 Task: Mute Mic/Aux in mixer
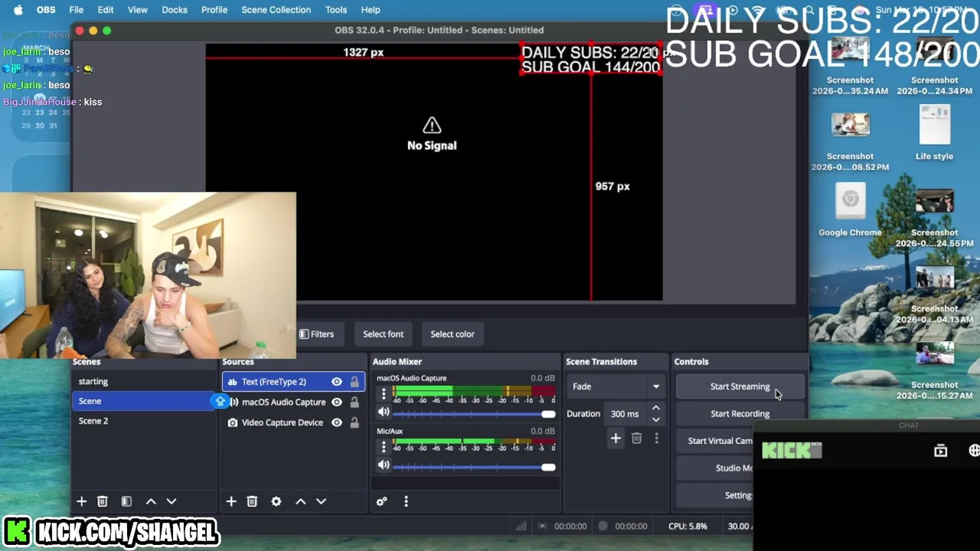pyautogui.click(x=384, y=465)
